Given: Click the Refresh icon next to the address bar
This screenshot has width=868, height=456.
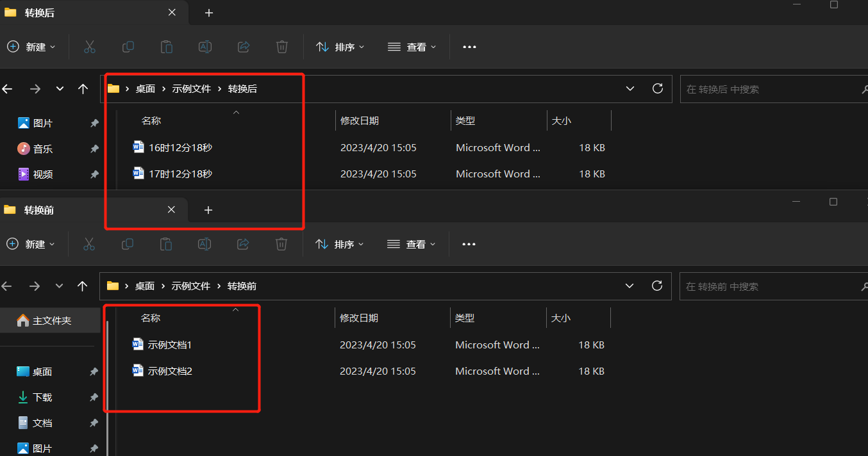Looking at the screenshot, I should point(657,88).
